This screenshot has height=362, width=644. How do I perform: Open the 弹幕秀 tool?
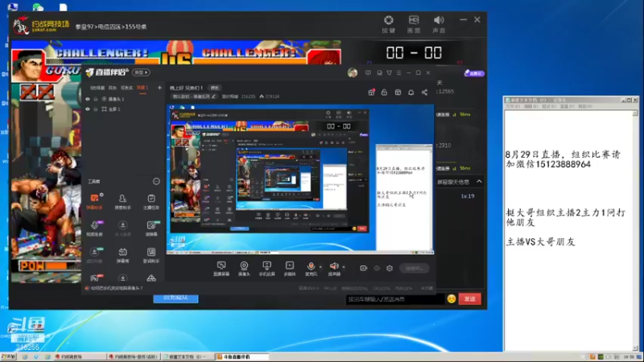tap(122, 255)
